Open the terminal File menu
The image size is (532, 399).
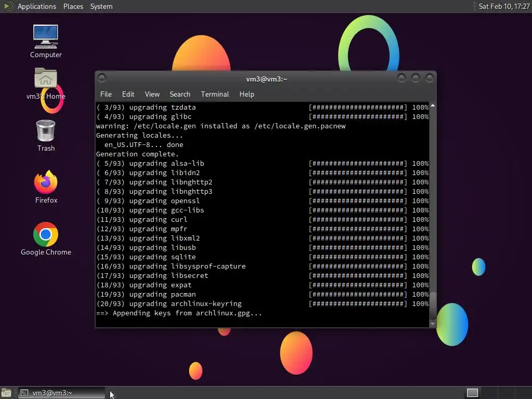pyautogui.click(x=106, y=95)
